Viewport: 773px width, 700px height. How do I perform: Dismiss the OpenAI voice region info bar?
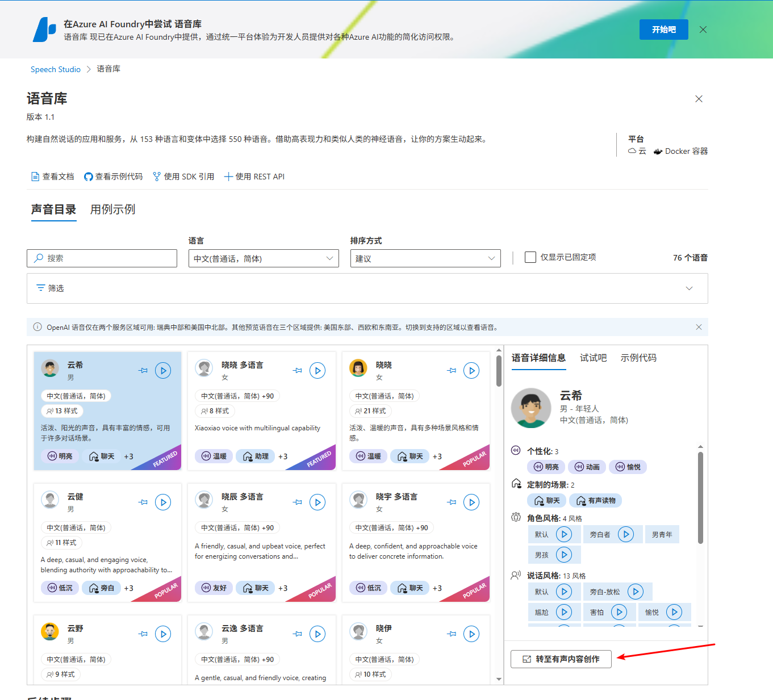[x=699, y=327]
